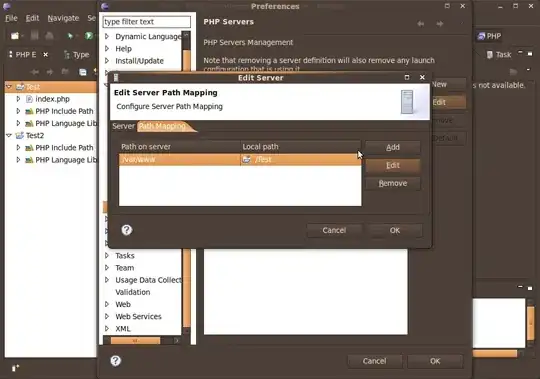Expand the Usage Data Collect node
The image size is (540, 379).
coord(107,280)
